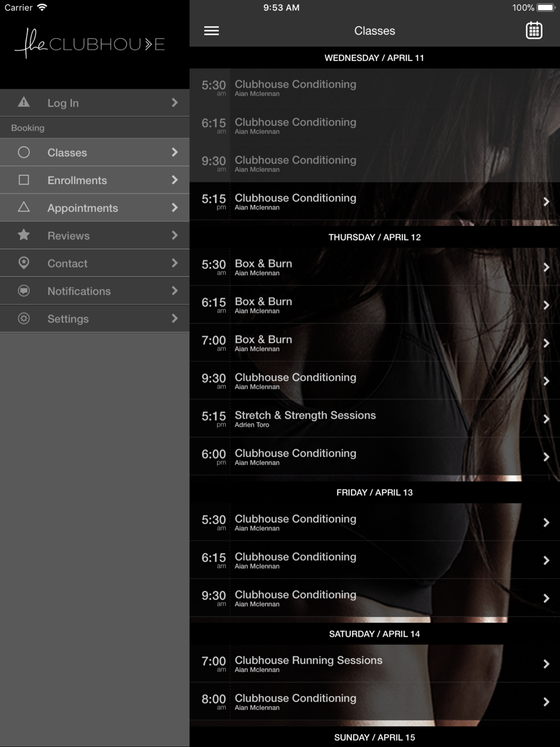This screenshot has height=747, width=560.
Task: Tap The Clubhouse logo
Action: pos(90,44)
